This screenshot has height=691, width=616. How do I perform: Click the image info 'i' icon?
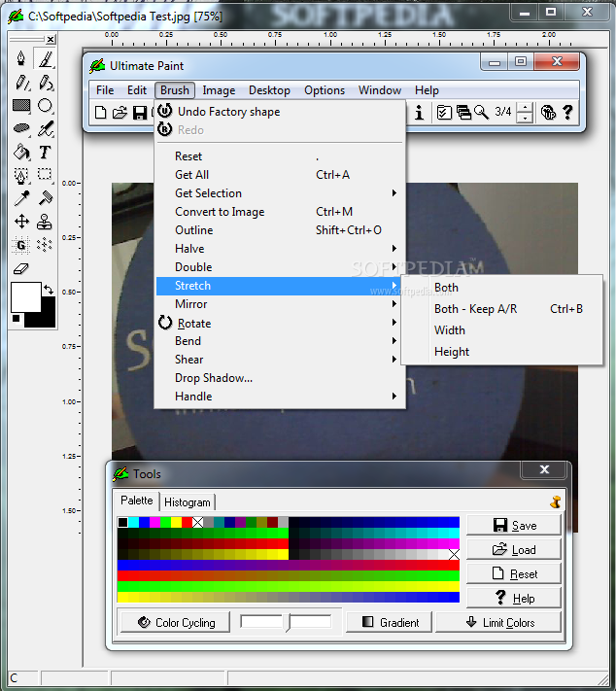pos(419,113)
